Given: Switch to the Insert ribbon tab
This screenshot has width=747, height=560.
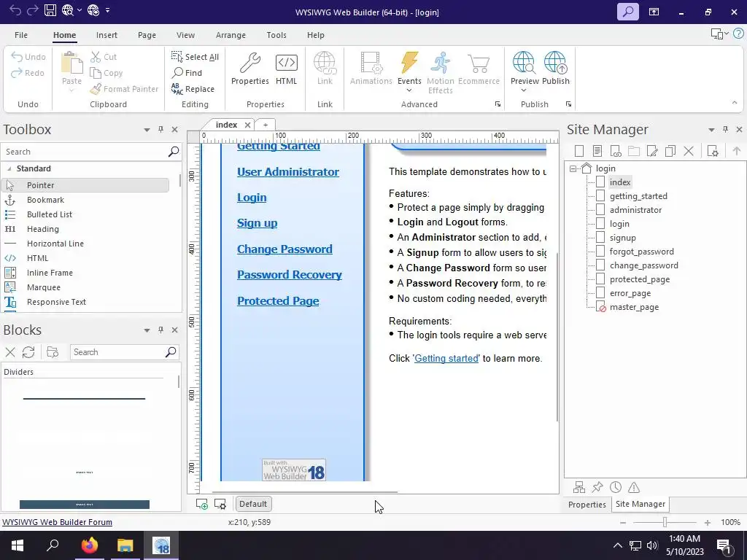Looking at the screenshot, I should click(x=107, y=35).
